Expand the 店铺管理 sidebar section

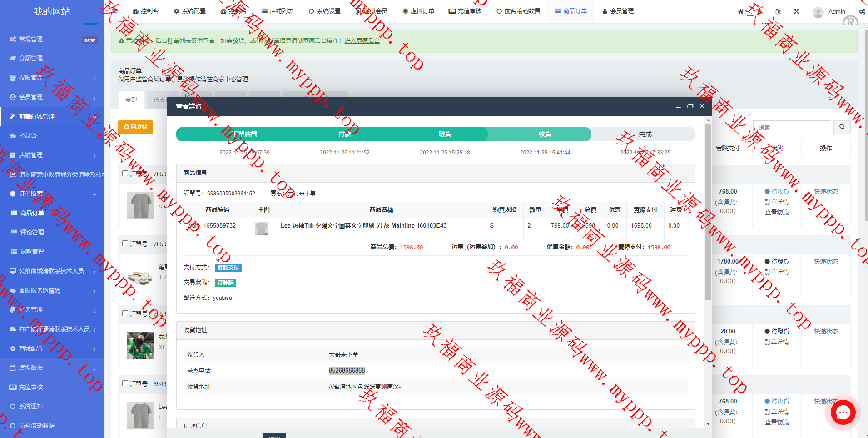point(52,155)
